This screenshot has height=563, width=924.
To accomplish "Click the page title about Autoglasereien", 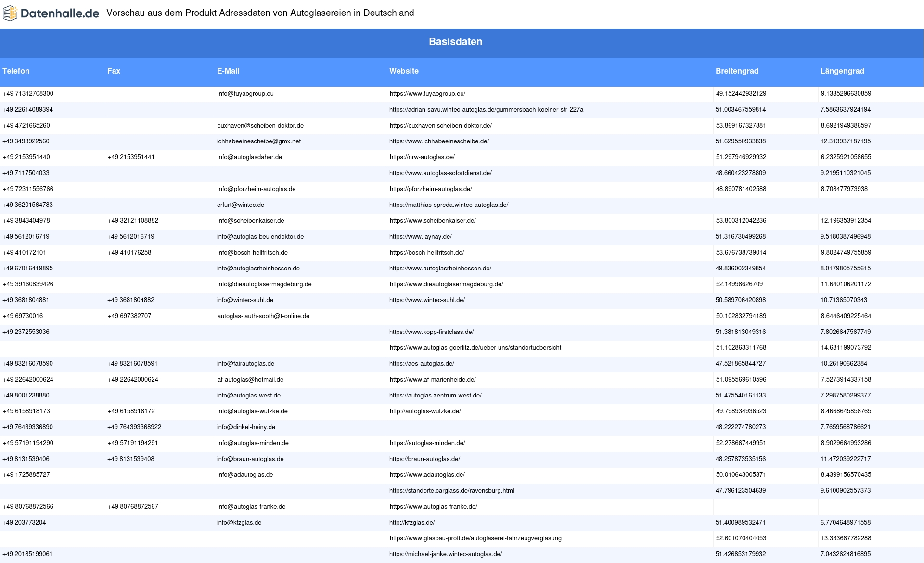I will click(260, 13).
